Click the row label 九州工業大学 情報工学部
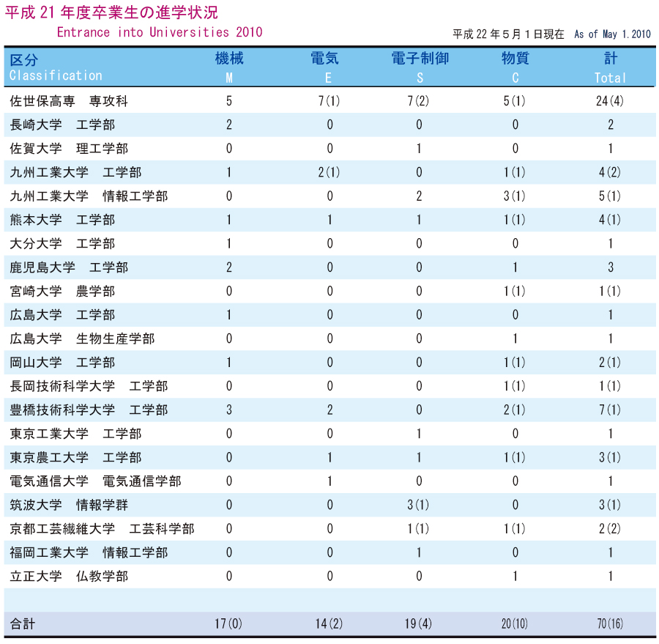 pos(89,196)
